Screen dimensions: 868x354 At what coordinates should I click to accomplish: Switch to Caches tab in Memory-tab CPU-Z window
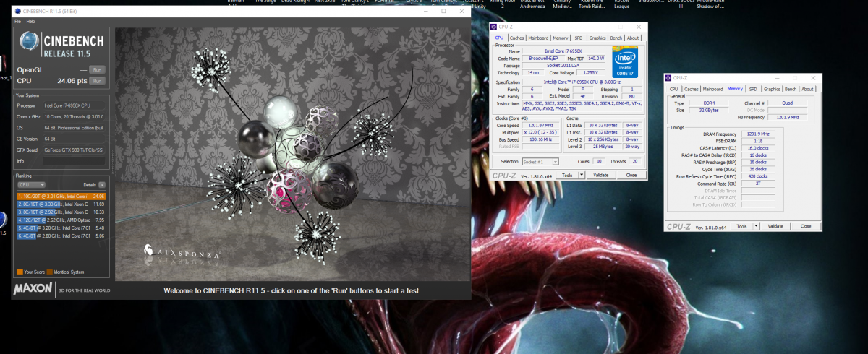(x=690, y=89)
